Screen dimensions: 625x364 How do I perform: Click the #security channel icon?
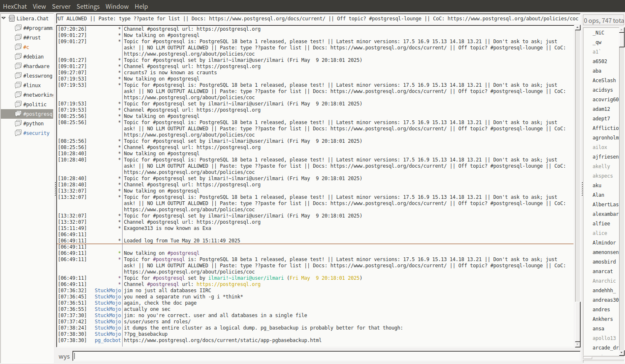pos(18,133)
